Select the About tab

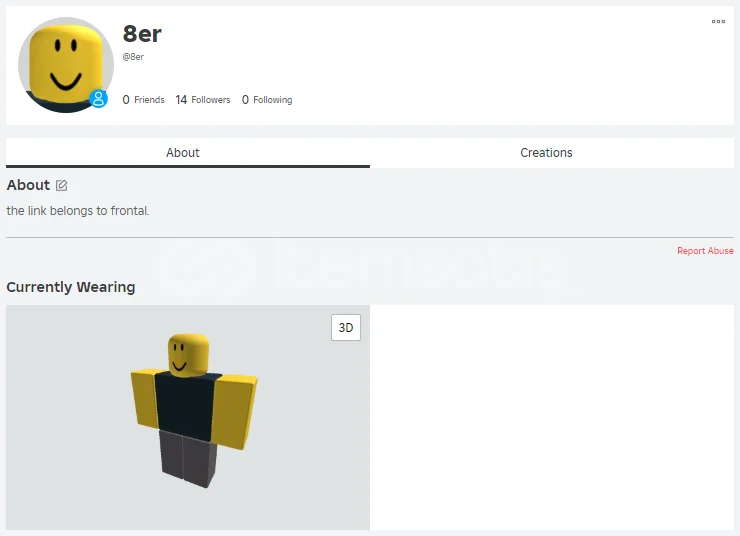point(183,153)
